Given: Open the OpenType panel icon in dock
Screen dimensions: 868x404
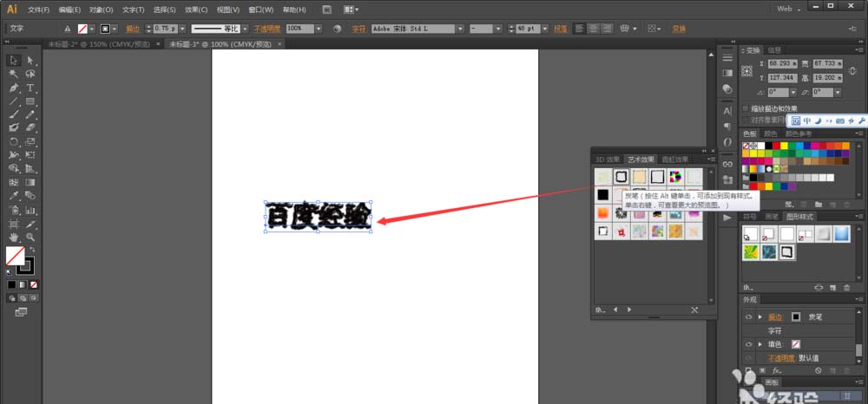Looking at the screenshot, I should (727, 142).
